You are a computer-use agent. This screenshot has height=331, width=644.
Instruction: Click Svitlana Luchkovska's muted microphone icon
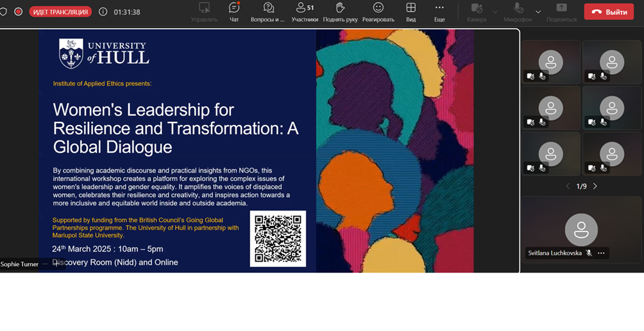click(589, 253)
